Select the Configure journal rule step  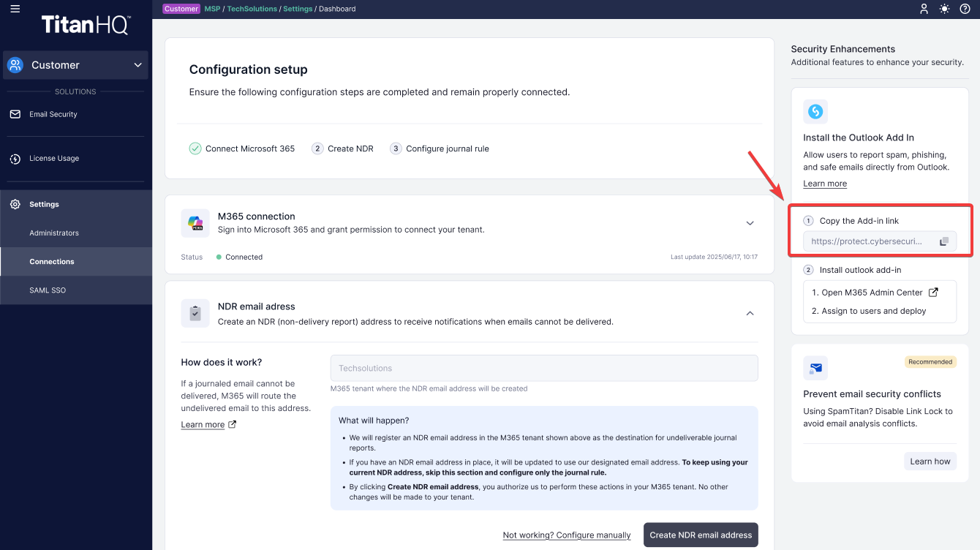click(x=440, y=148)
